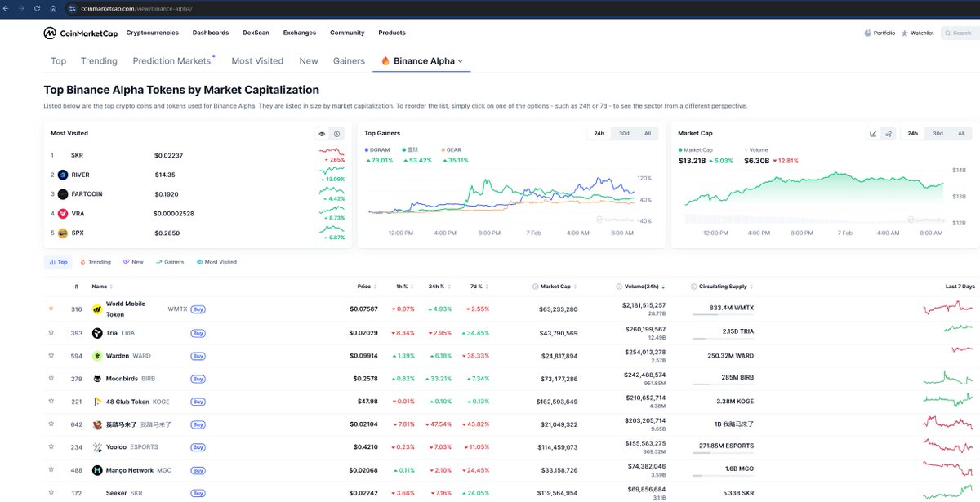Open SPX coin icon in Most Visited
Viewport: 980px width, 502px height.
62,233
